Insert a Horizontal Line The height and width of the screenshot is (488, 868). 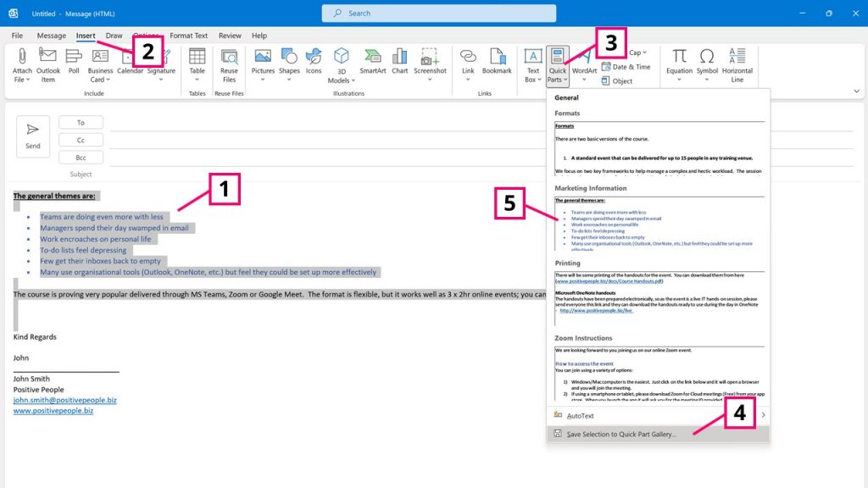point(737,66)
